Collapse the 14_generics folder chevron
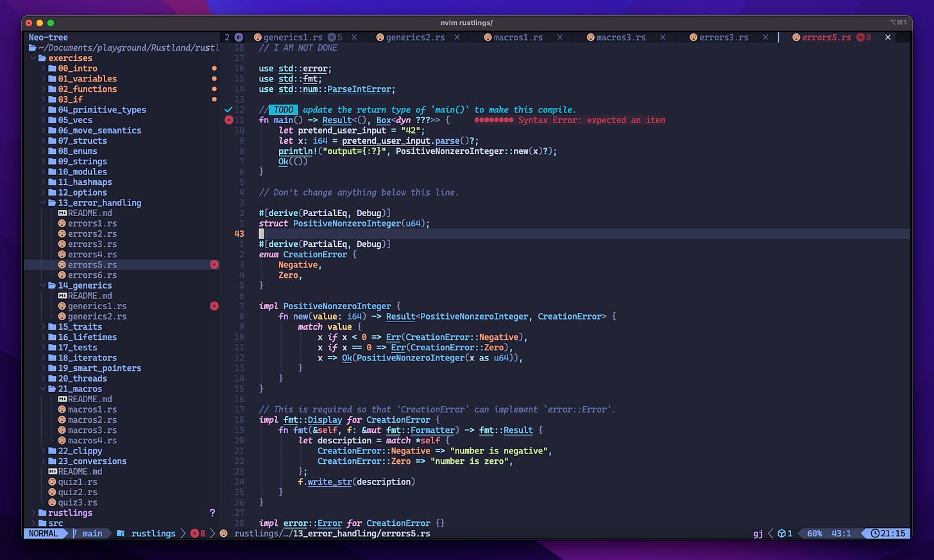The image size is (934, 560). pyautogui.click(x=43, y=285)
